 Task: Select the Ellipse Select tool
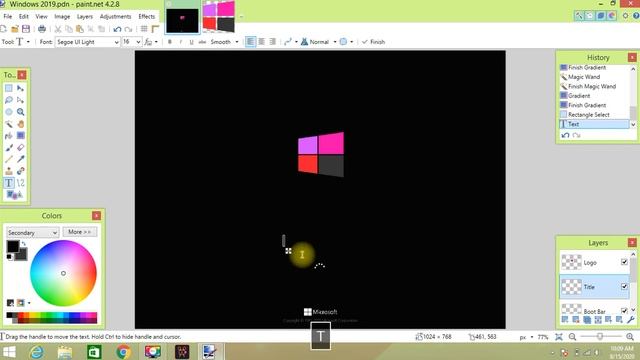click(9, 112)
